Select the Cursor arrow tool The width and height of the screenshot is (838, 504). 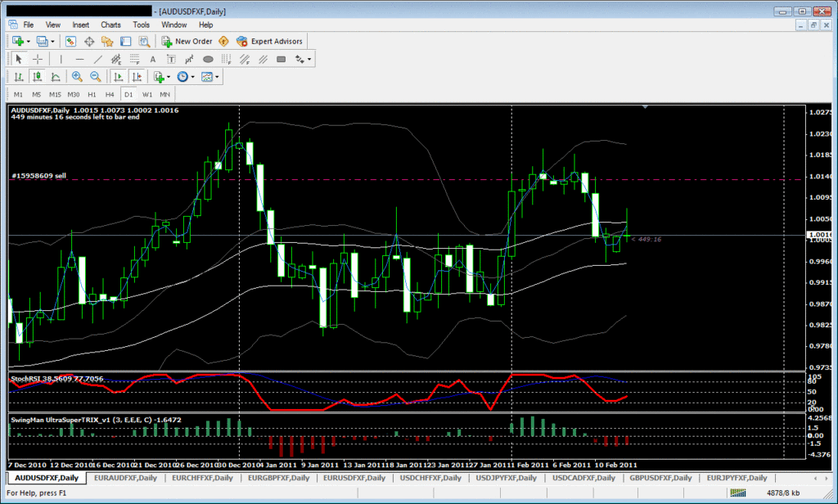[19, 59]
